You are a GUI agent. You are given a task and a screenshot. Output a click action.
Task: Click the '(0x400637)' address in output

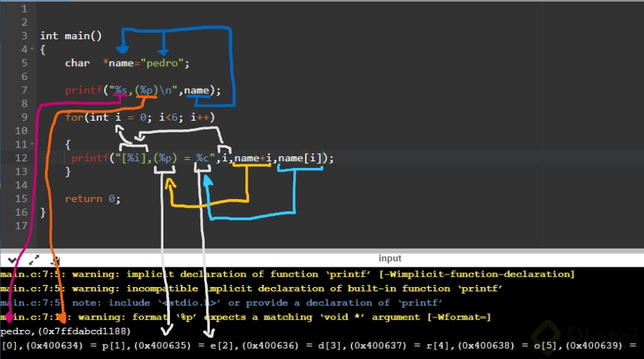[x=378, y=345]
